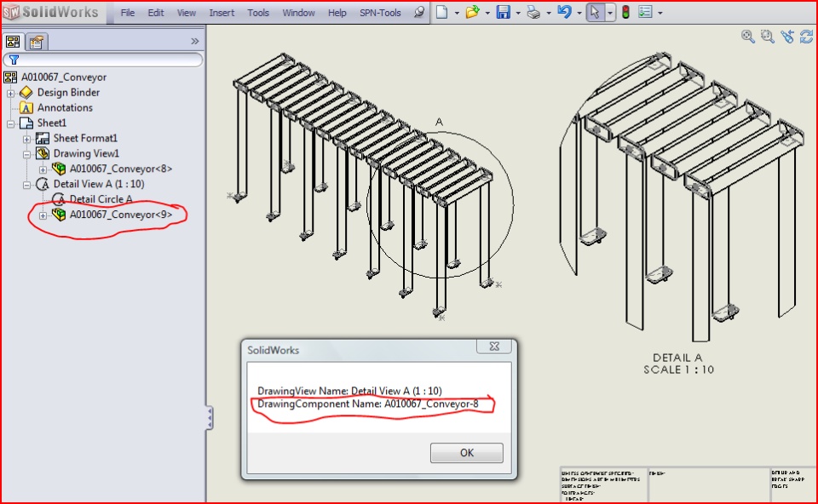Switch to the FeatureManager tree tab
Viewport: 818px width, 504px height.
[13, 41]
